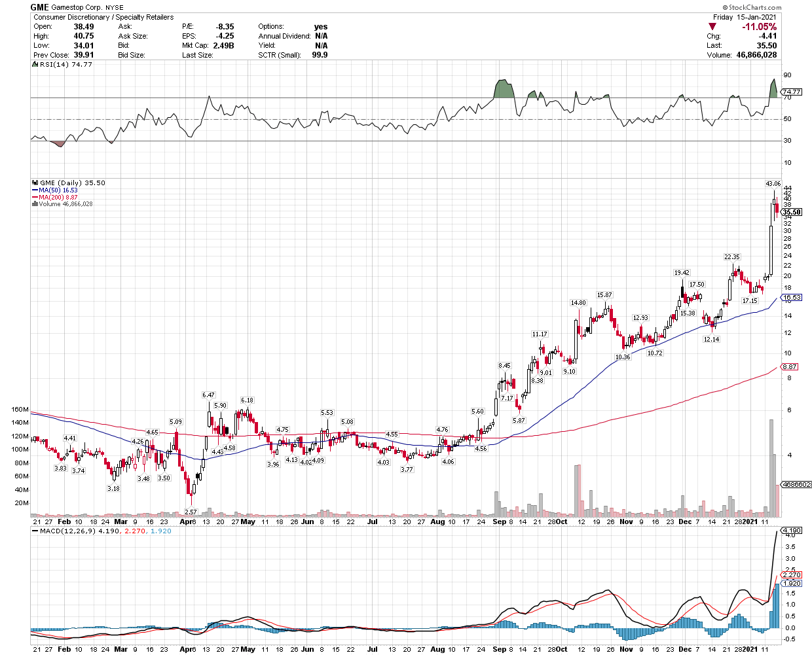Click the 46866028 volume axis tag

click(797, 485)
